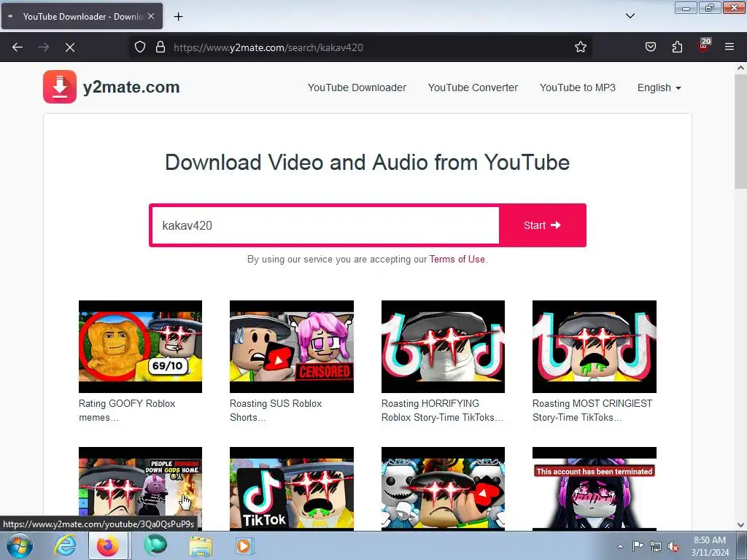Click the pink Start button

542,225
